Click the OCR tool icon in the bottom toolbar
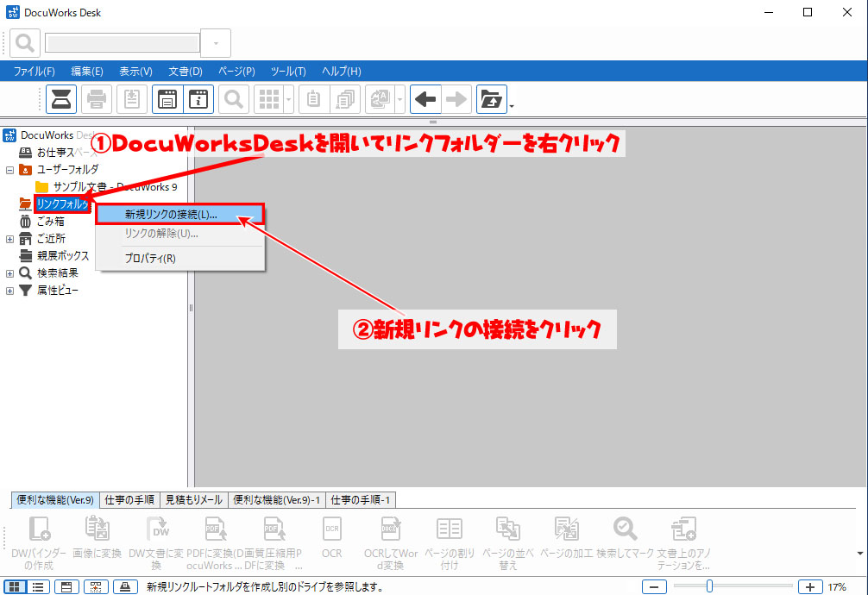The image size is (868, 595). pos(332,529)
